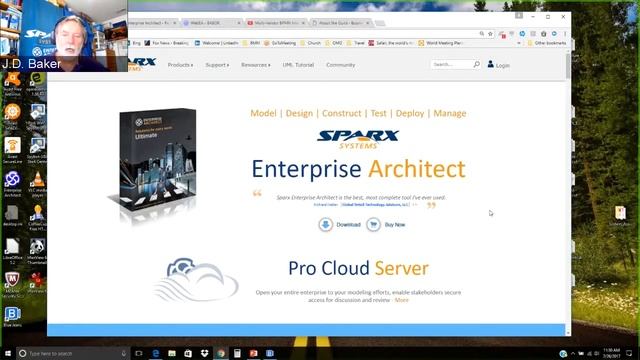Click the search magnifier icon on the Sparx site
The image size is (640, 360).
[476, 64]
